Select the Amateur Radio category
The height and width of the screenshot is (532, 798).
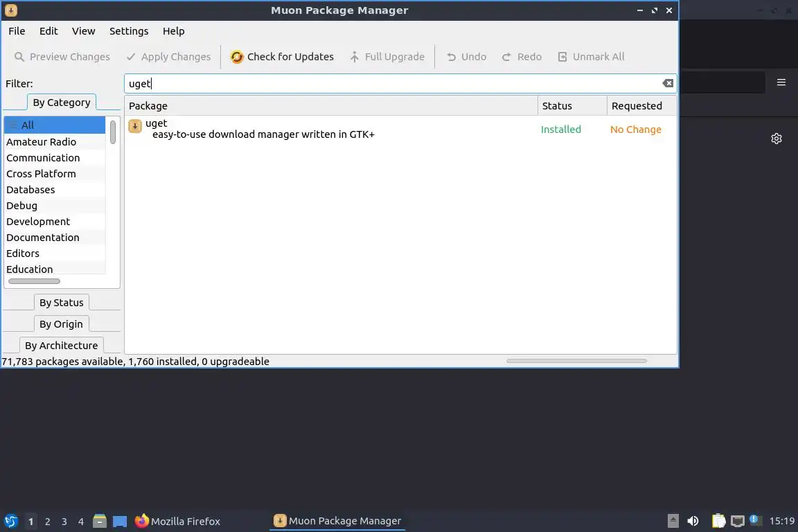click(55, 141)
